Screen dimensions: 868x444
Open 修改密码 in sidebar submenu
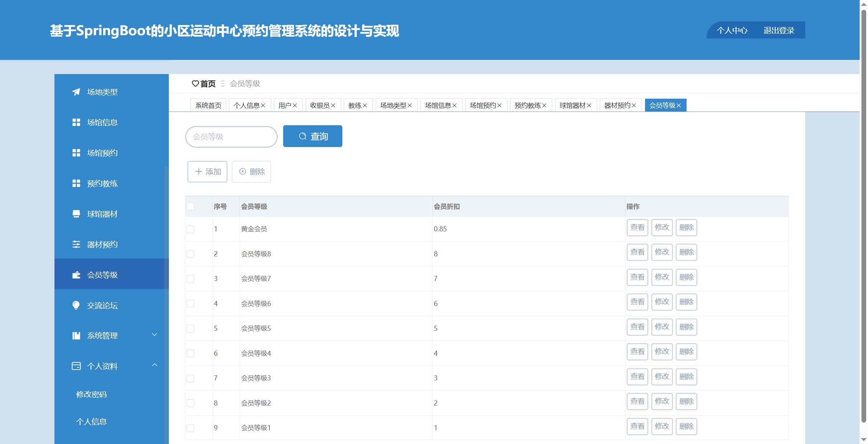click(x=91, y=394)
